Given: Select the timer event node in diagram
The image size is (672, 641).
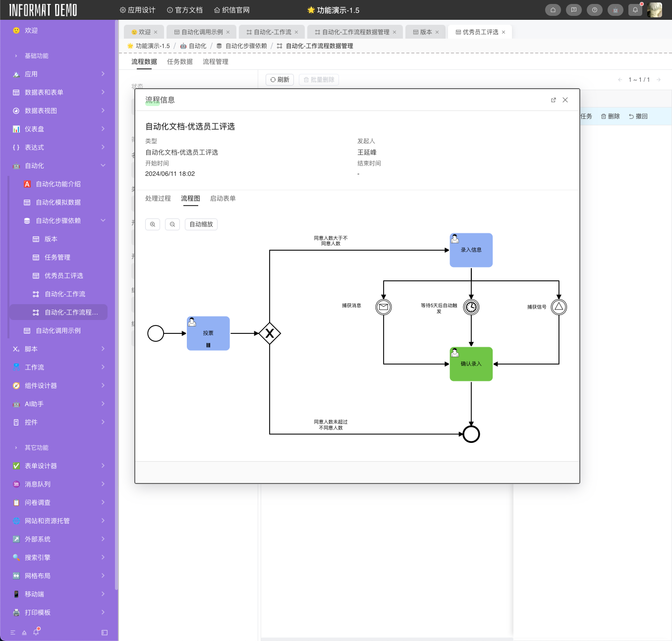Looking at the screenshot, I should click(x=471, y=307).
